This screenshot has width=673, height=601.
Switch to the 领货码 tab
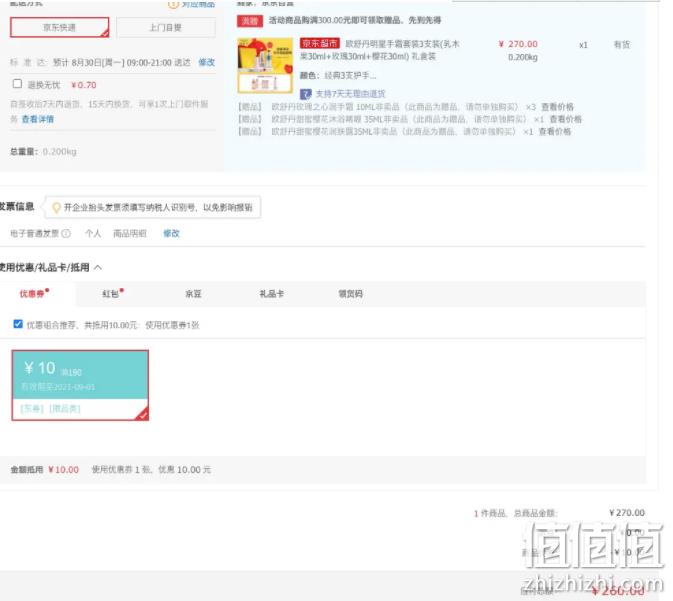point(350,294)
